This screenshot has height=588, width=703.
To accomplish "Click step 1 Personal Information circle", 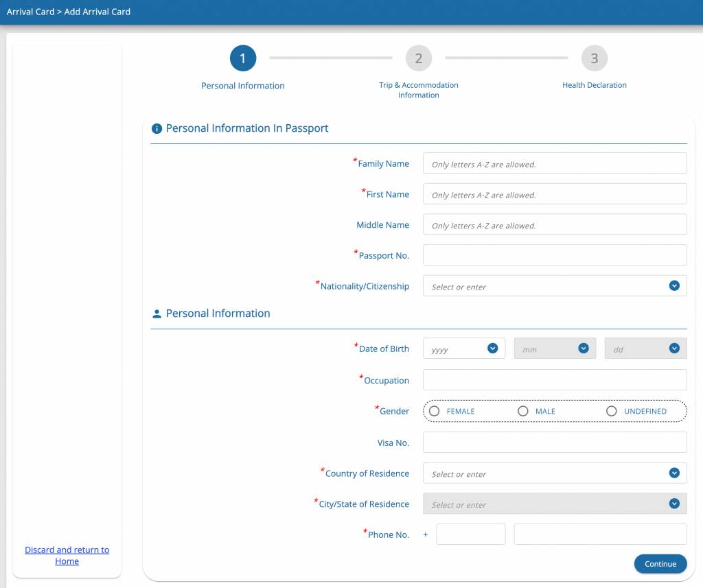I will click(x=243, y=58).
